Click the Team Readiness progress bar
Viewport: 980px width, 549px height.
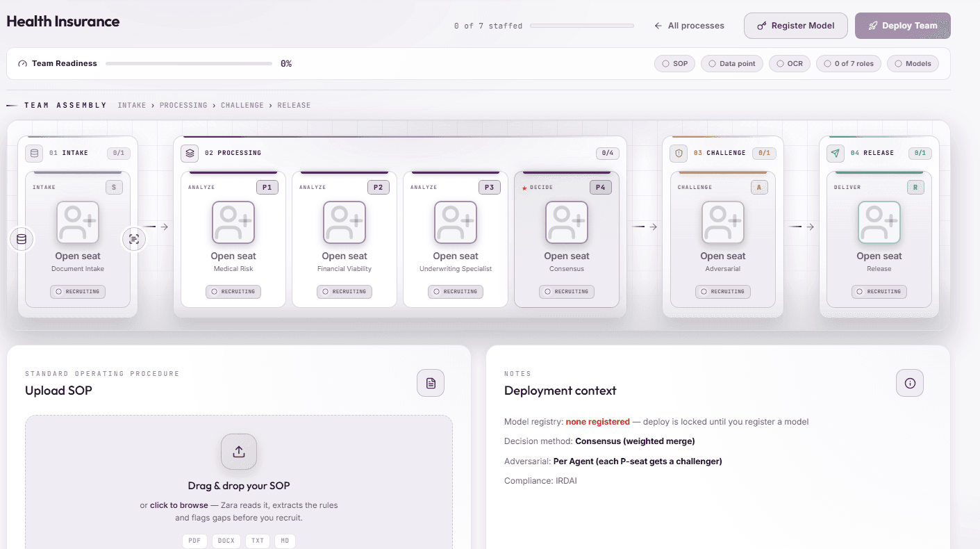pos(189,63)
